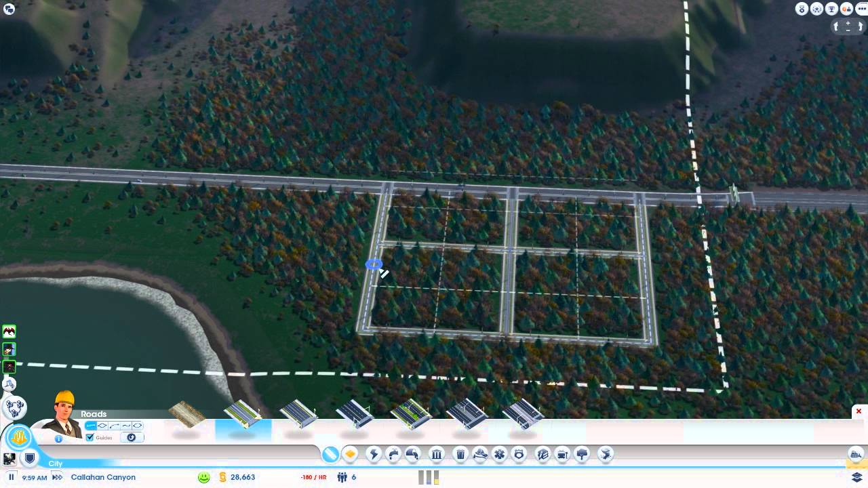Open the Police badge menu
Screen dimensions: 868x488
(x=519, y=454)
